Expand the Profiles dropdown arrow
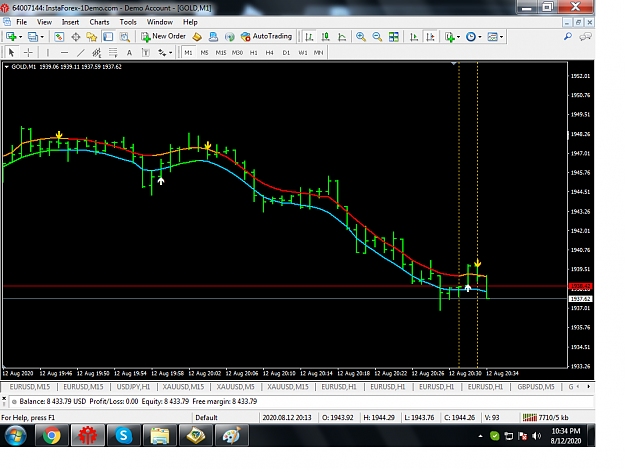625x469 pixels. pyautogui.click(x=42, y=37)
